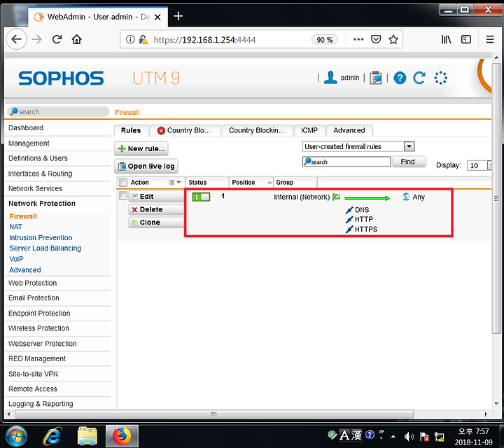Image resolution: width=504 pixels, height=448 pixels.
Task: Open page actions three-dot menu
Action: [358, 39]
